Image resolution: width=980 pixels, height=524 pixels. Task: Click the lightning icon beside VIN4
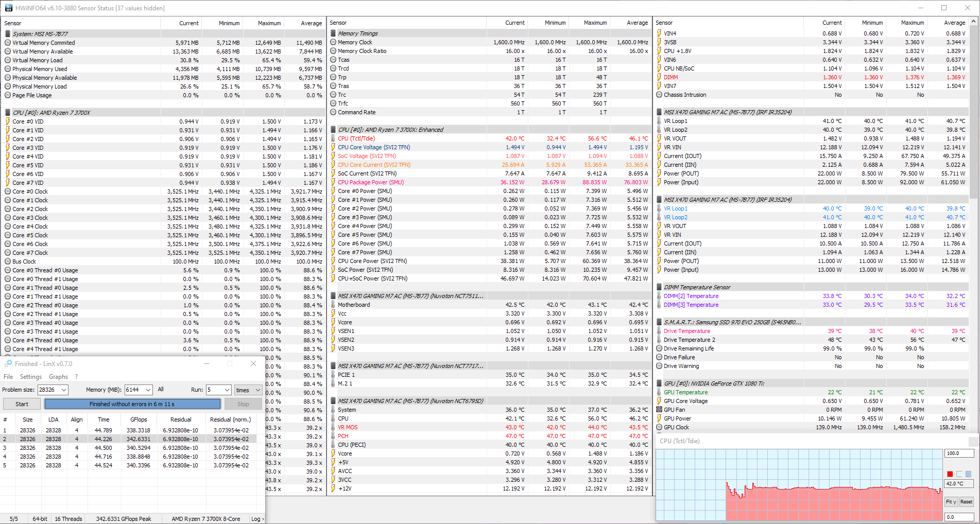pos(659,33)
